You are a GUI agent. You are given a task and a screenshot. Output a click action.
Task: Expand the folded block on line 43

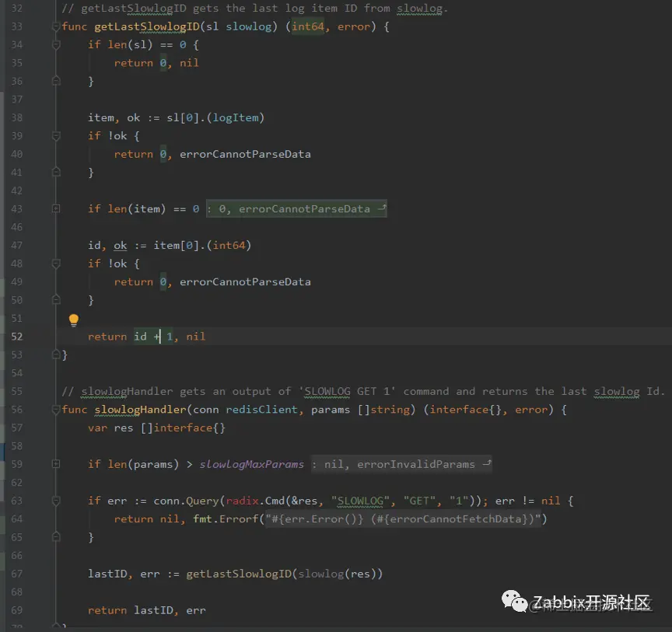[x=56, y=208]
